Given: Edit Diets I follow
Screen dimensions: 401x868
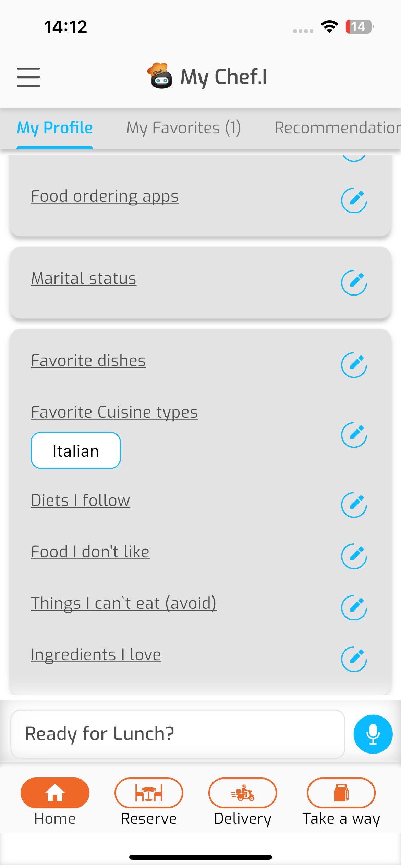Looking at the screenshot, I should tap(354, 505).
